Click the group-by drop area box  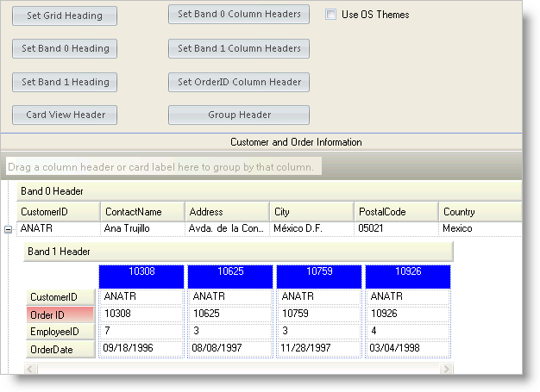pyautogui.click(x=164, y=165)
